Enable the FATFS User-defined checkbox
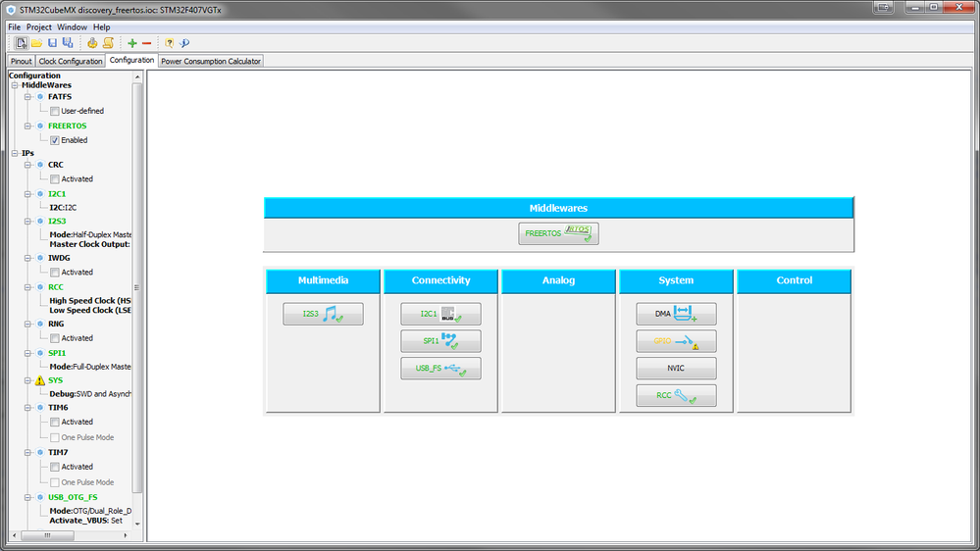The width and height of the screenshot is (980, 551). (55, 111)
